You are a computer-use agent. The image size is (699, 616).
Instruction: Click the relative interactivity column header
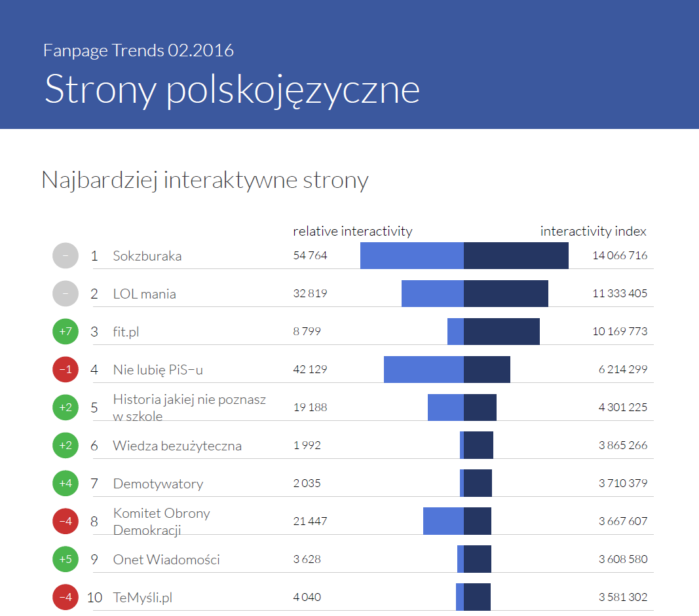point(352,231)
